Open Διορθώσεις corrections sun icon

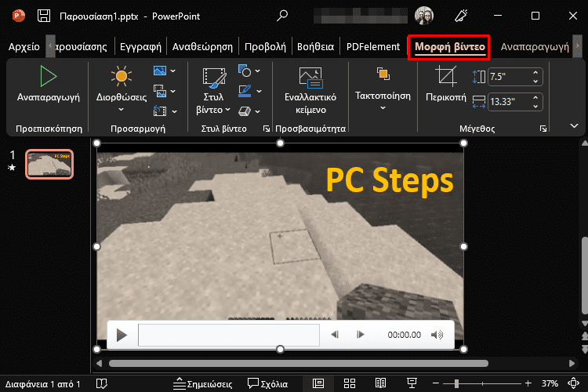121,76
